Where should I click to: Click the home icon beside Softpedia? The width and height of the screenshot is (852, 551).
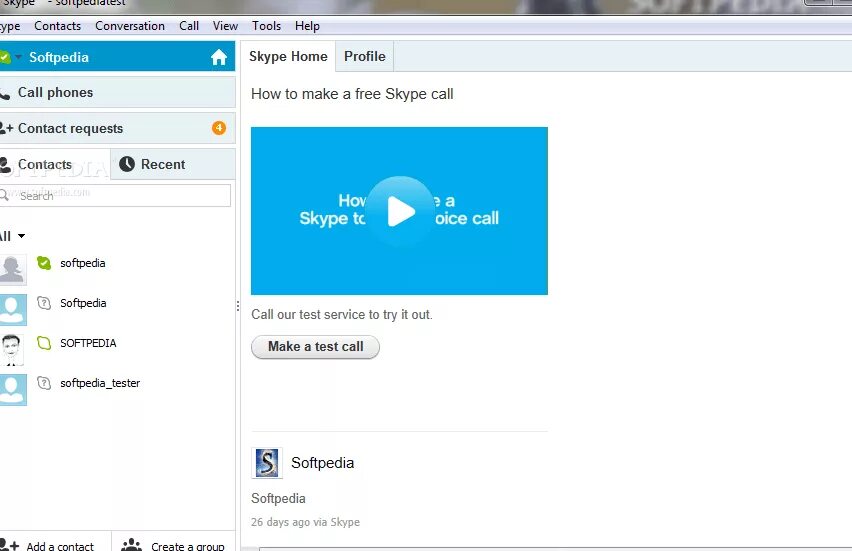point(219,57)
